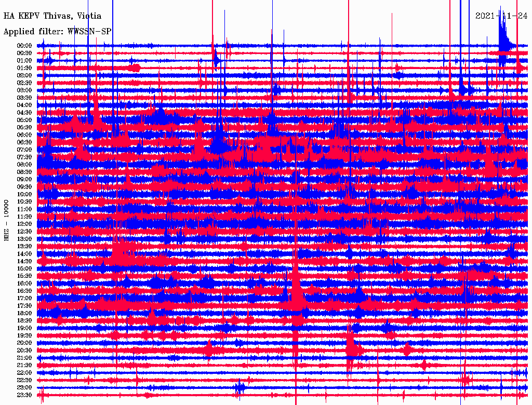This screenshot has height=405, width=532.
Task: Click the 17:00 time label
Action: pos(24,299)
